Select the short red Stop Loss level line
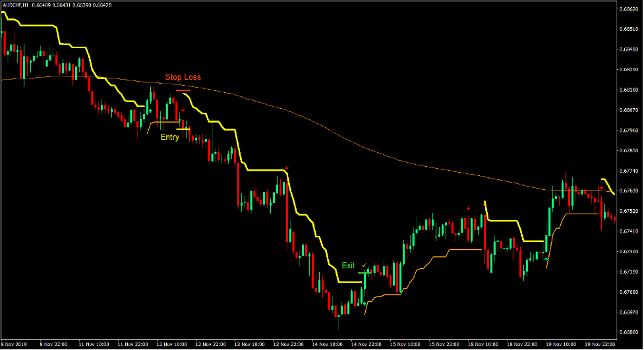Screen dimensions: 644x350 [183, 90]
